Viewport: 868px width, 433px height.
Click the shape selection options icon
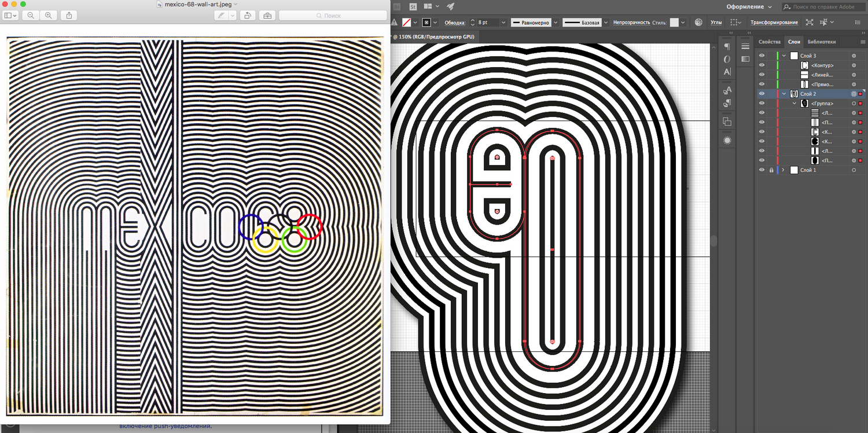click(735, 23)
